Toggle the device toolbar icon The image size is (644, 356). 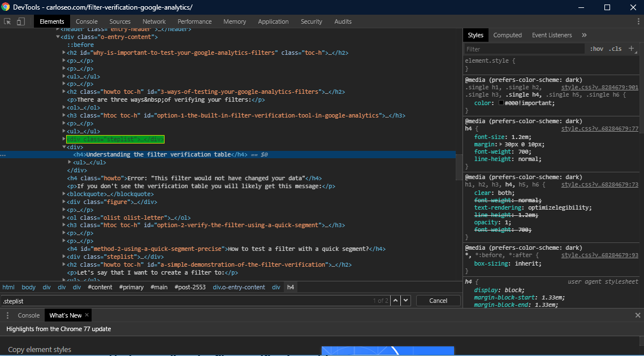[x=21, y=21]
